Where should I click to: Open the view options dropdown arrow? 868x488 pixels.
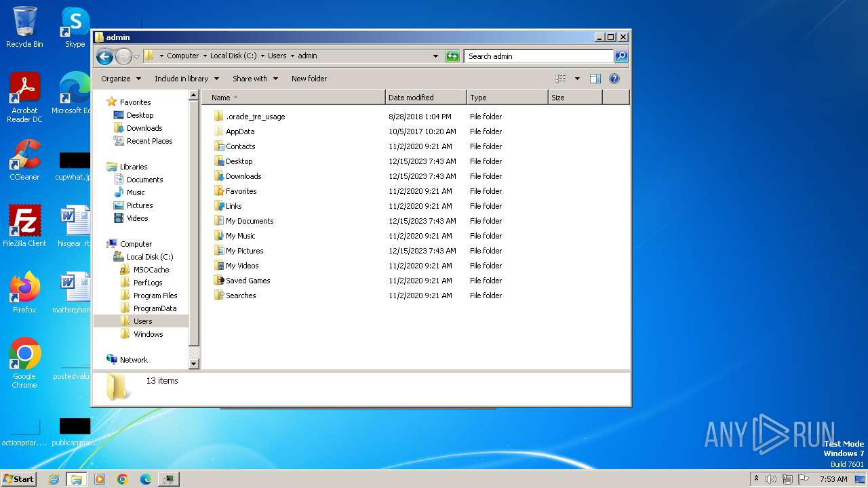point(577,79)
